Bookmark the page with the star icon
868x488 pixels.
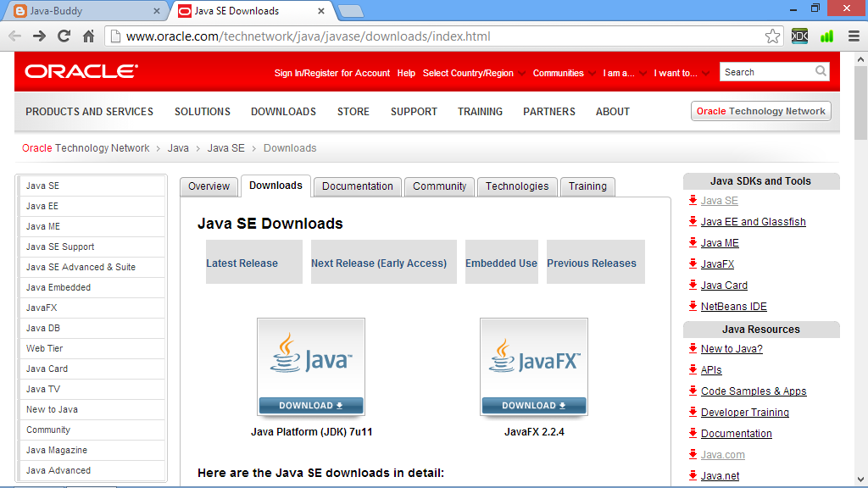772,36
